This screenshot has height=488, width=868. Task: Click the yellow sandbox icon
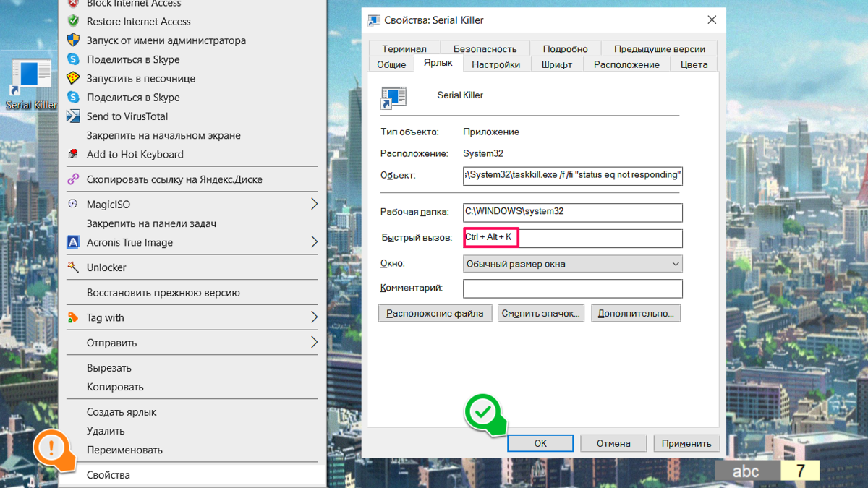tap(73, 78)
